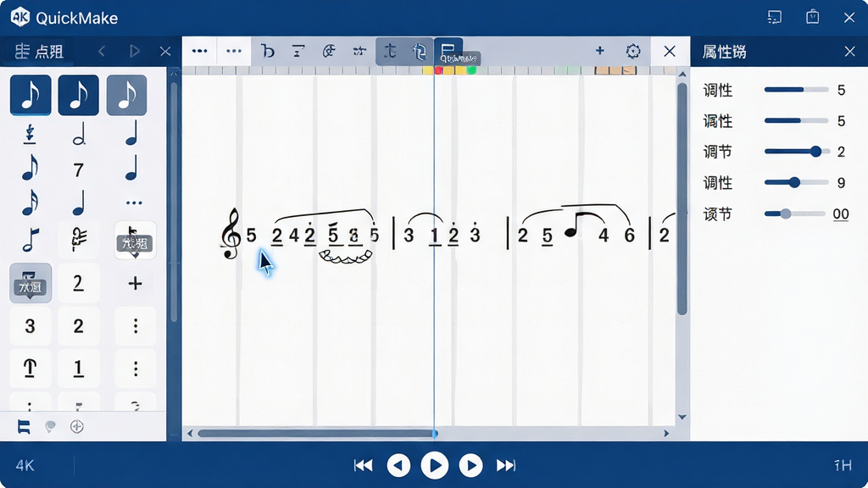Click the 属性 panel title
The width and height of the screenshot is (868, 488).
(x=724, y=52)
